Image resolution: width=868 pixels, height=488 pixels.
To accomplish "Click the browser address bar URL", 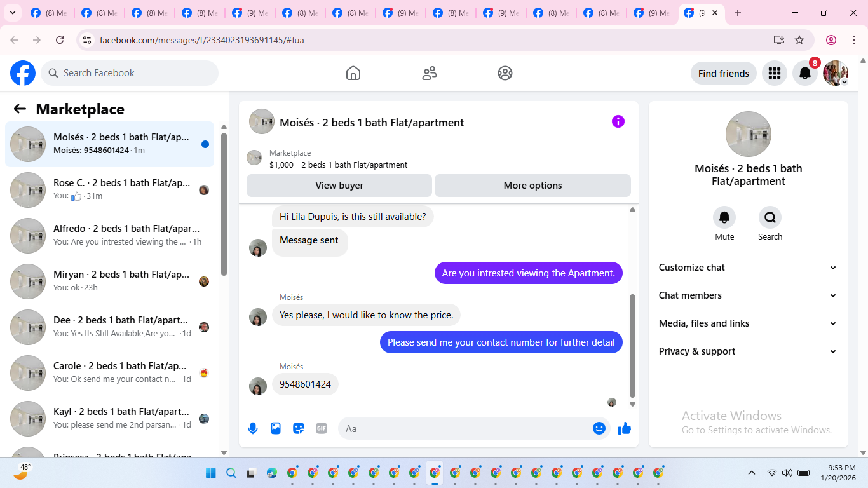I will [202, 40].
